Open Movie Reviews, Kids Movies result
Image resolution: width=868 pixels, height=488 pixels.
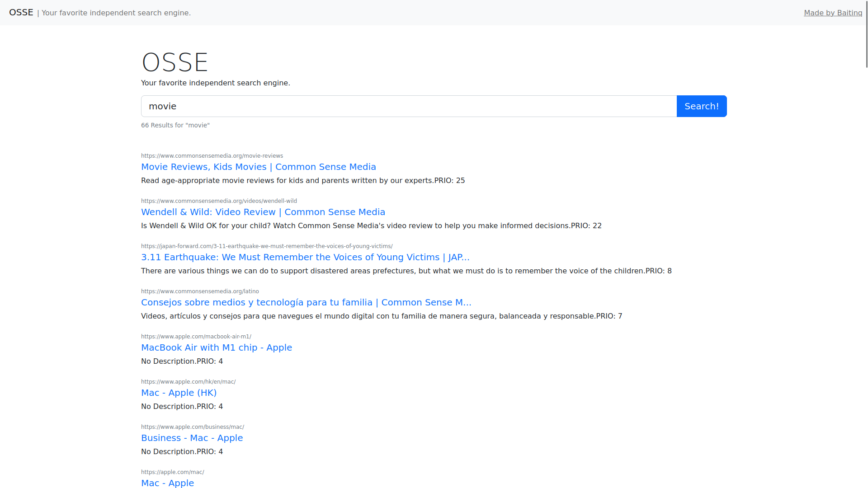point(258,167)
